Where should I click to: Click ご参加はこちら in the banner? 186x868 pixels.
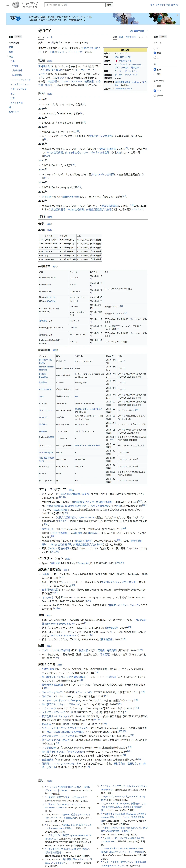point(77,20)
